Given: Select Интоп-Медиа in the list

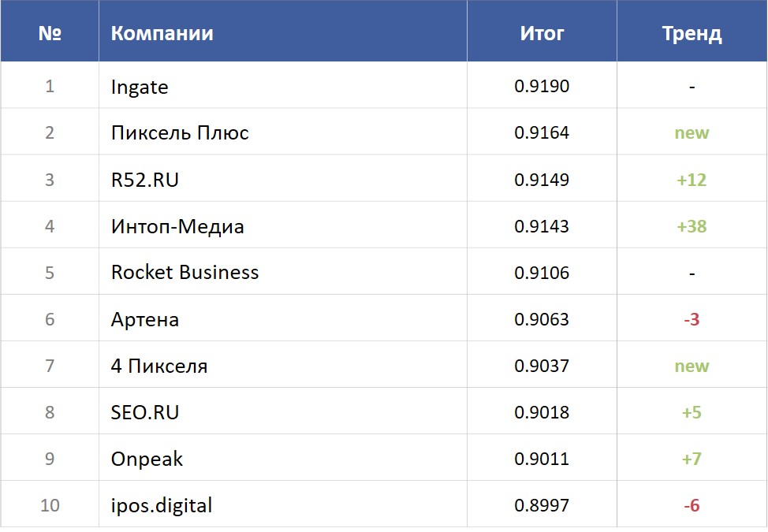Looking at the screenshot, I should [177, 227].
